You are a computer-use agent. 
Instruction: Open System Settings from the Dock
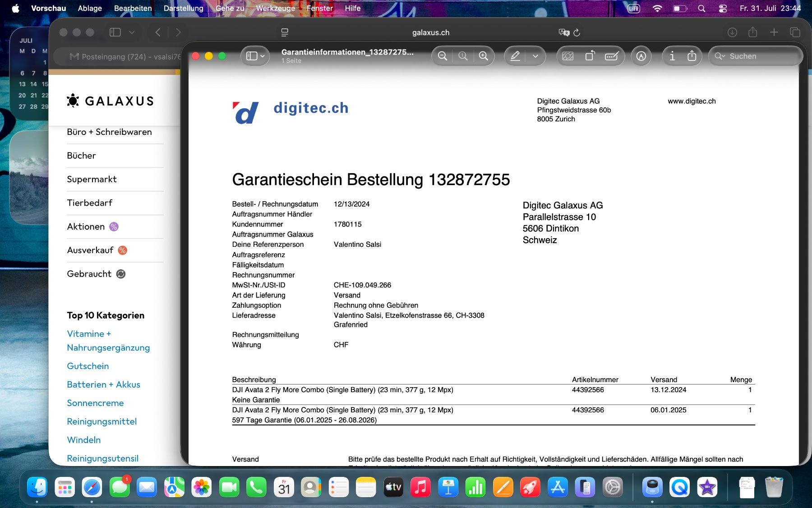613,488
